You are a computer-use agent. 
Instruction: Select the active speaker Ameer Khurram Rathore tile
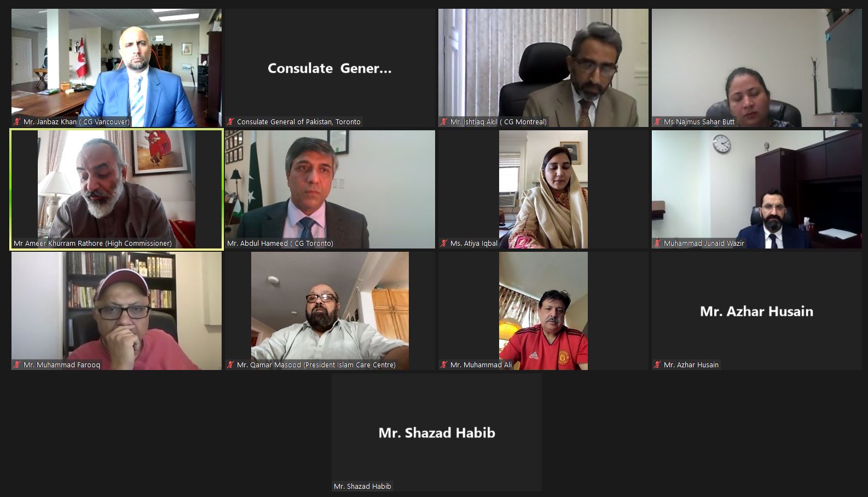[x=117, y=189]
